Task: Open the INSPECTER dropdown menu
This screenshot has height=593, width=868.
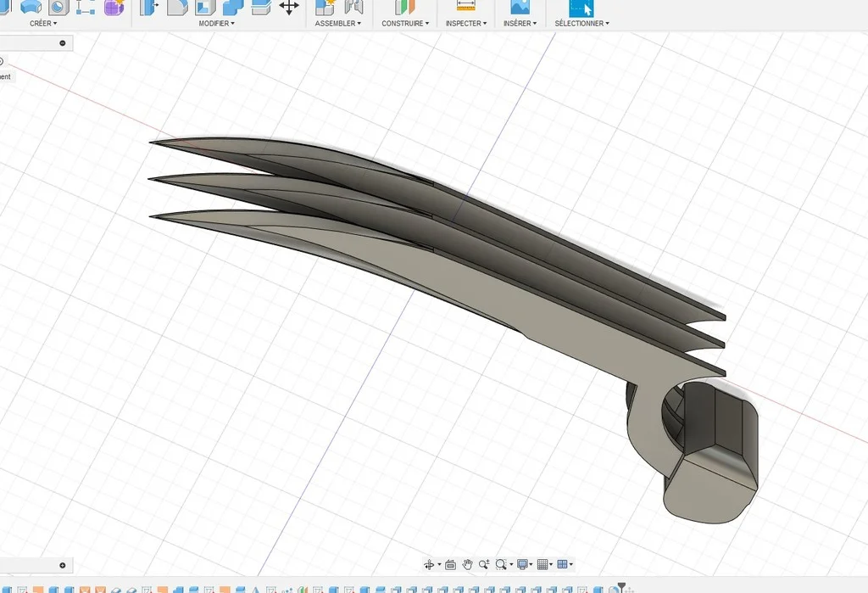Action: click(x=466, y=23)
